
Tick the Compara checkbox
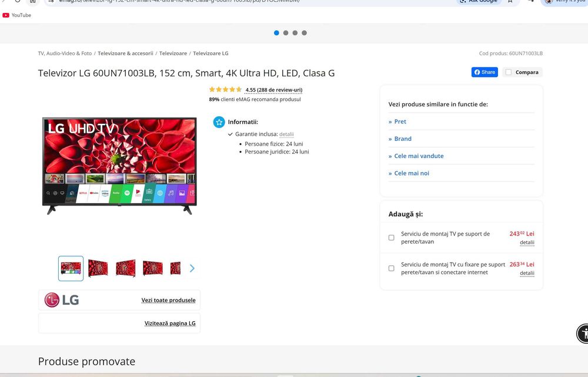click(509, 72)
